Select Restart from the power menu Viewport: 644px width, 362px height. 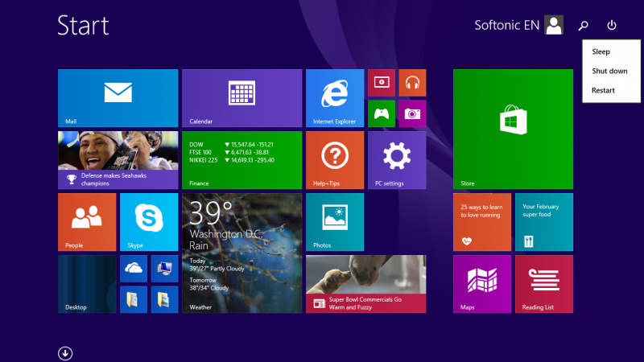[x=603, y=90]
